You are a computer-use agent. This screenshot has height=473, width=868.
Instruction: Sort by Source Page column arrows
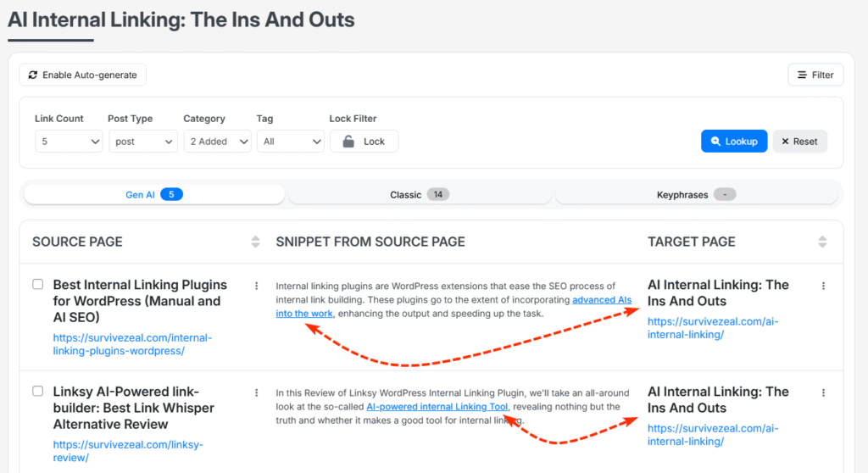click(255, 242)
